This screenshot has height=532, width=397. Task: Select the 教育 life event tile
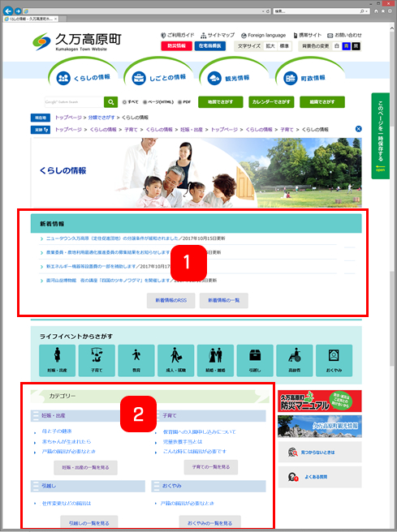coord(136,360)
